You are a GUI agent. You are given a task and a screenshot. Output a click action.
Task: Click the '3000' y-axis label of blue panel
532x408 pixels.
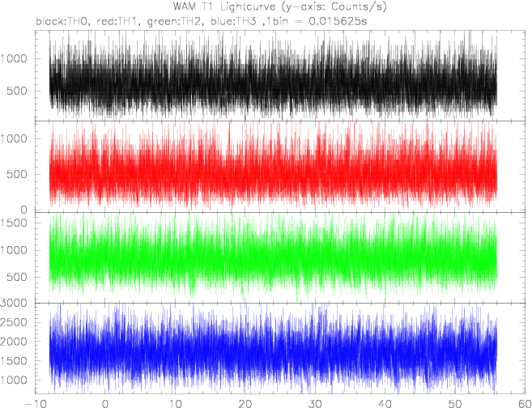[13, 304]
